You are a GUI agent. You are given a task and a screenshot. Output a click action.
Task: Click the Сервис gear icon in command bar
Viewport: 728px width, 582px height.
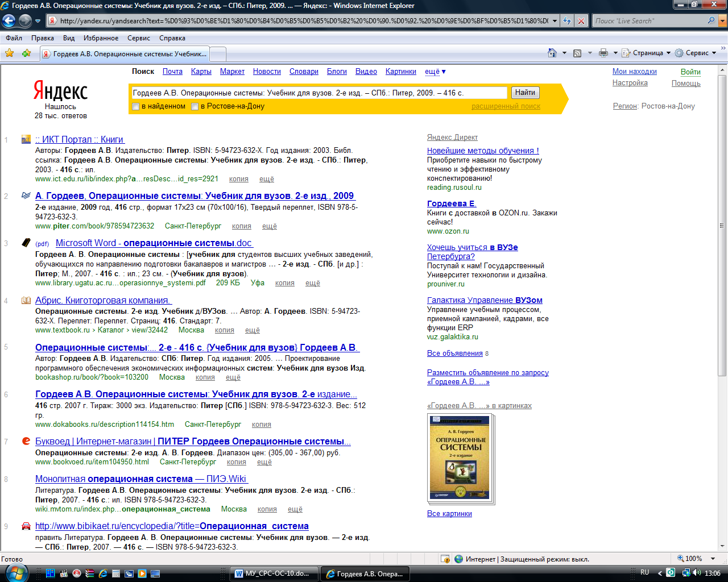click(x=679, y=53)
